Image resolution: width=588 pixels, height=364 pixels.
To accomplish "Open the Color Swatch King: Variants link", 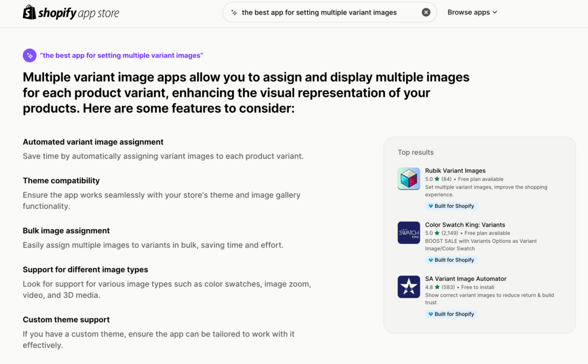I will coord(465,224).
